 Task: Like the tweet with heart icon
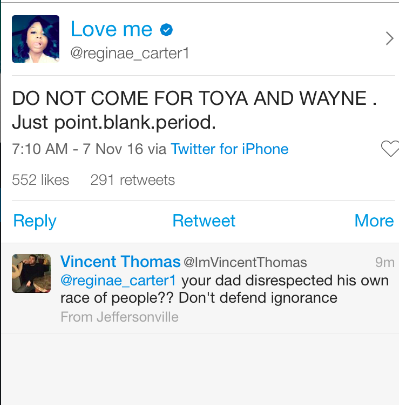tap(390, 149)
